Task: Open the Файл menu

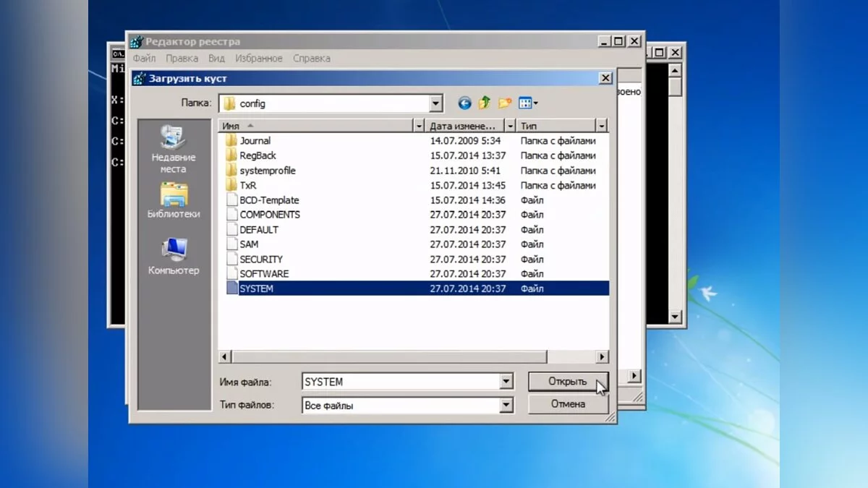Action: click(x=144, y=58)
